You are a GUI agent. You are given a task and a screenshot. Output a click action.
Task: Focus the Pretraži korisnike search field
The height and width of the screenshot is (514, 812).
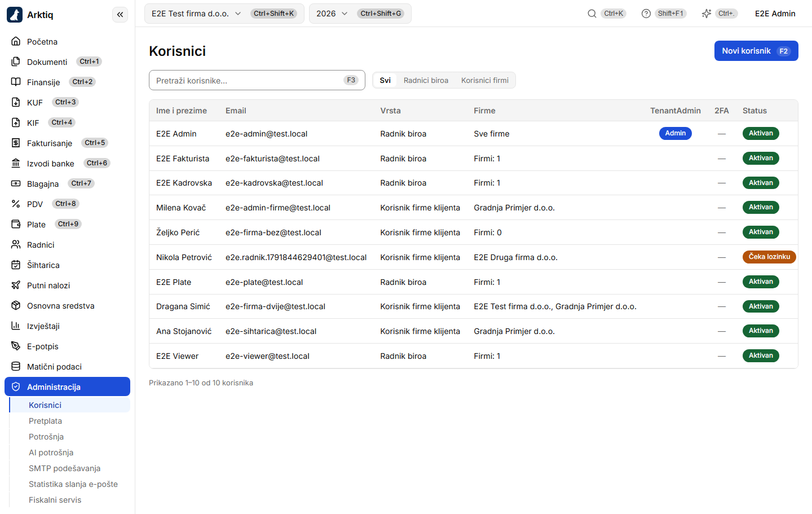(x=257, y=80)
